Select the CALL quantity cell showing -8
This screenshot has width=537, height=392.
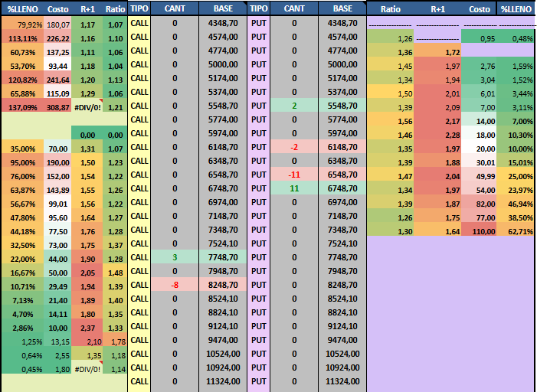pyautogui.click(x=175, y=285)
